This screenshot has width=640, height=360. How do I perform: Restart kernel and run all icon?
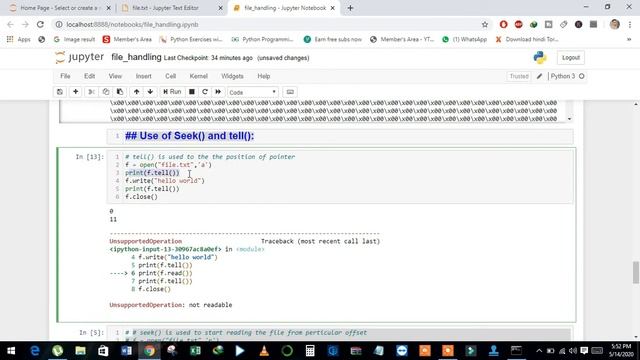[218, 92]
